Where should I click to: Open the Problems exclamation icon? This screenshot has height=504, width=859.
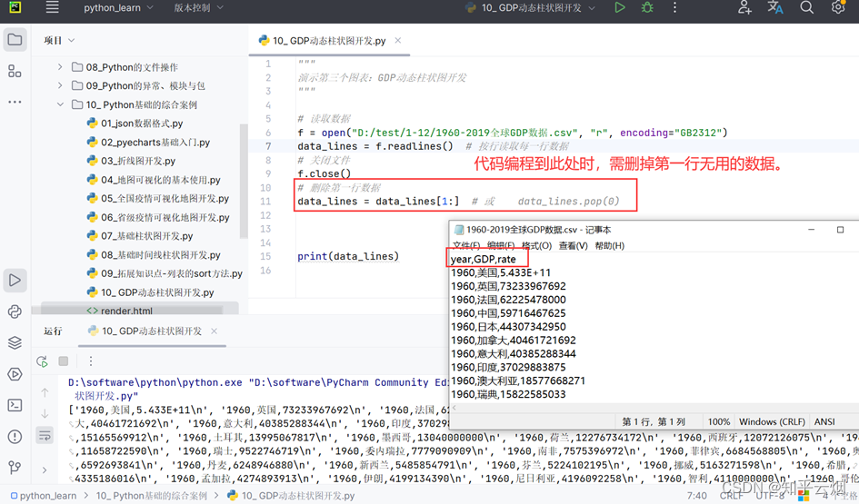click(15, 437)
